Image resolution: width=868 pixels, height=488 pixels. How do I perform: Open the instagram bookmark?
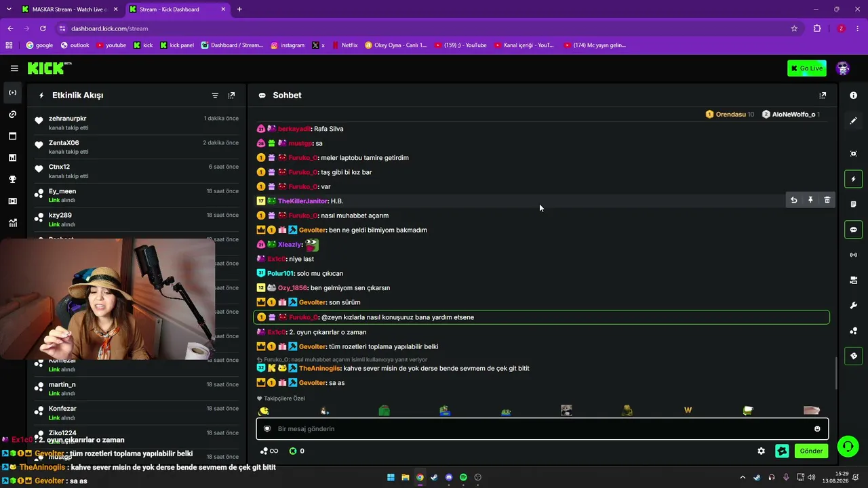tap(288, 45)
